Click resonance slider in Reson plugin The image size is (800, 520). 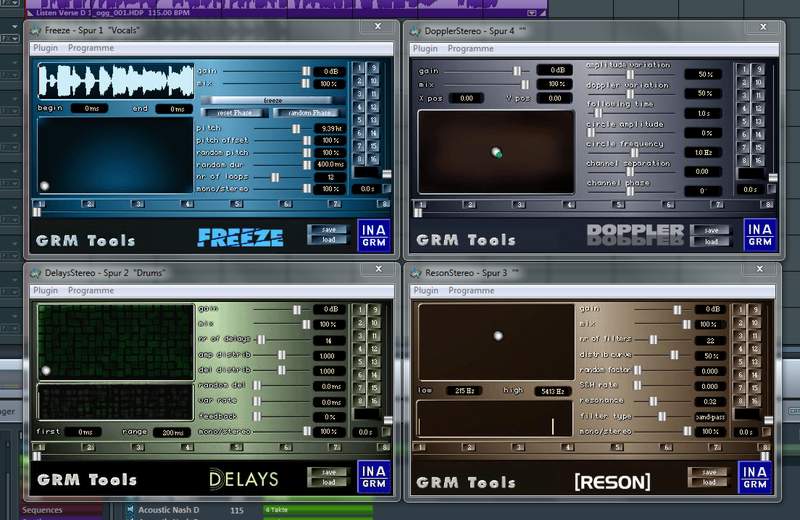coord(653,401)
